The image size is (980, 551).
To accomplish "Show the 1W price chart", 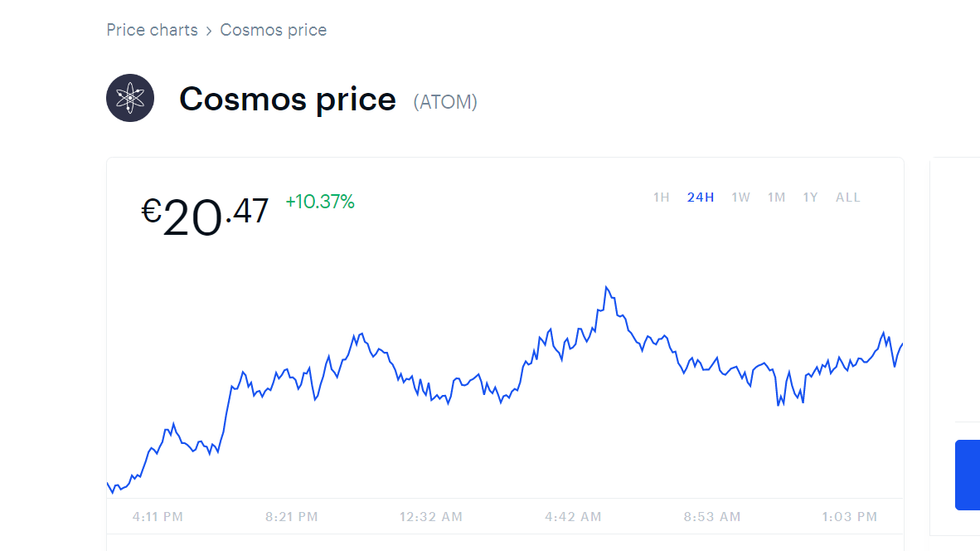I will (740, 197).
